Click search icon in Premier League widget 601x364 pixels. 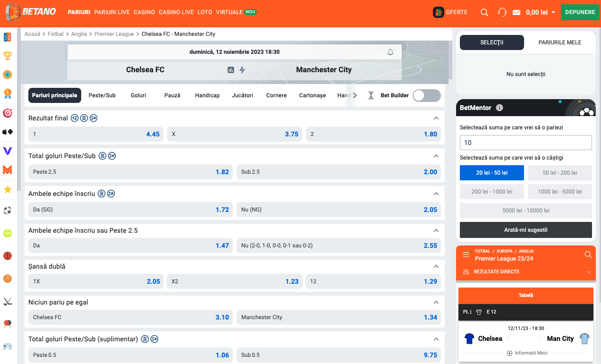[x=588, y=254]
